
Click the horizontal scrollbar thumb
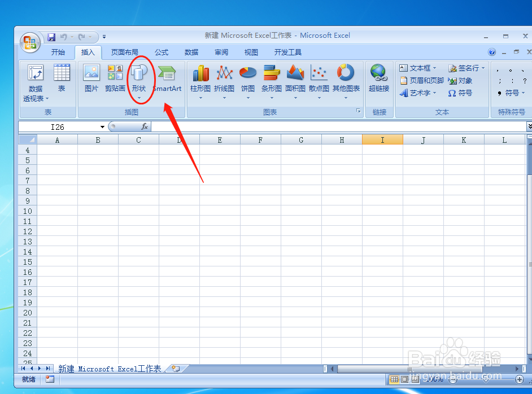[410, 369]
